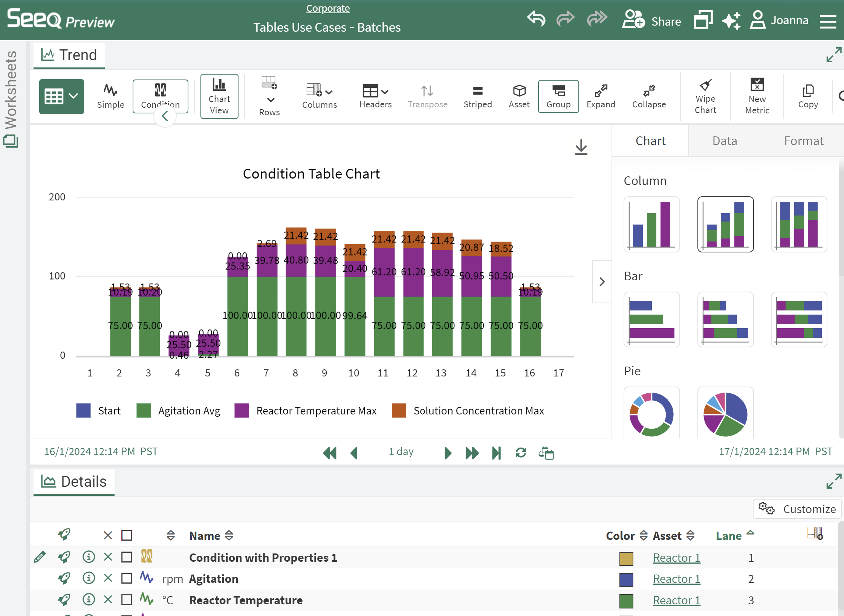844x616 pixels.
Task: Click the Asset toolbar icon
Action: pos(519,96)
